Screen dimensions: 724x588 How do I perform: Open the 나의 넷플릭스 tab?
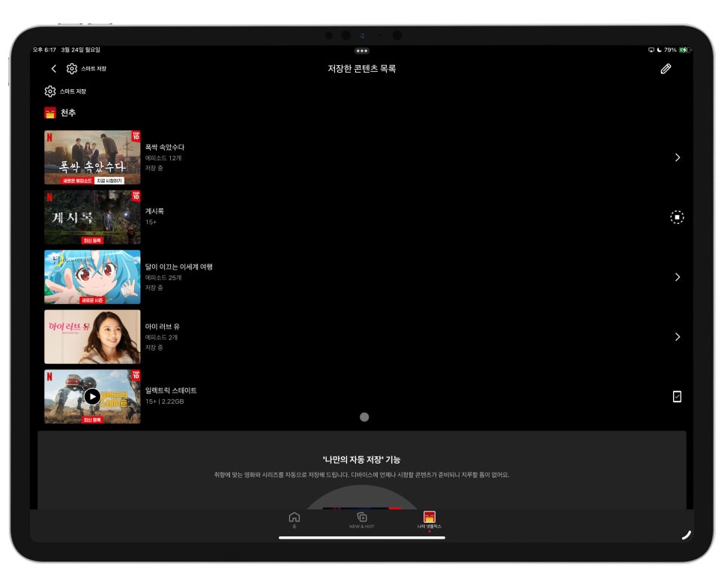tap(429, 520)
